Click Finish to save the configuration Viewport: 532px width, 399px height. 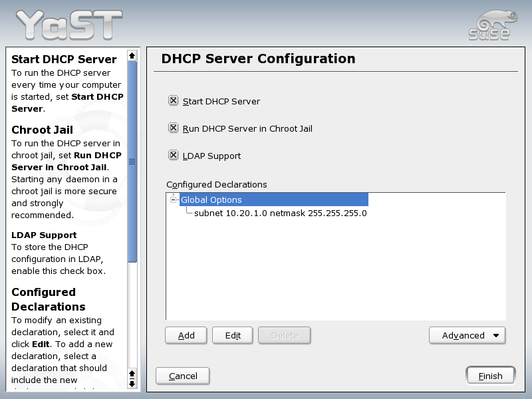tap(490, 376)
